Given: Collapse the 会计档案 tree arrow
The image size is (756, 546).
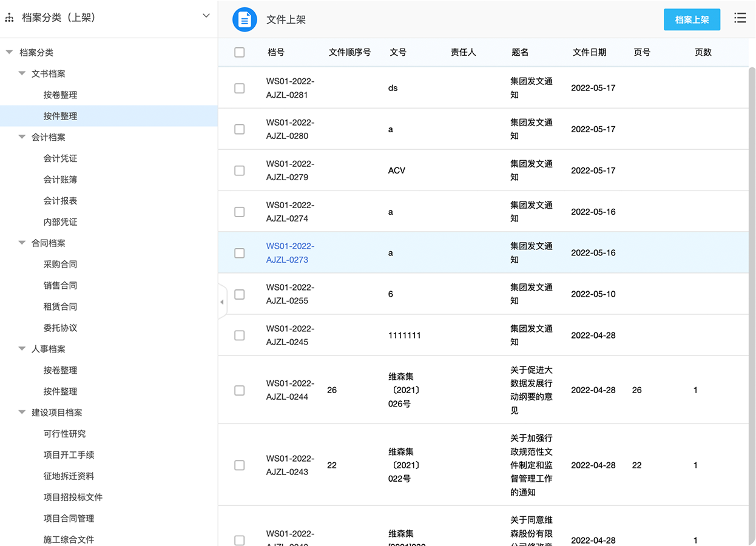Looking at the screenshot, I should point(22,138).
